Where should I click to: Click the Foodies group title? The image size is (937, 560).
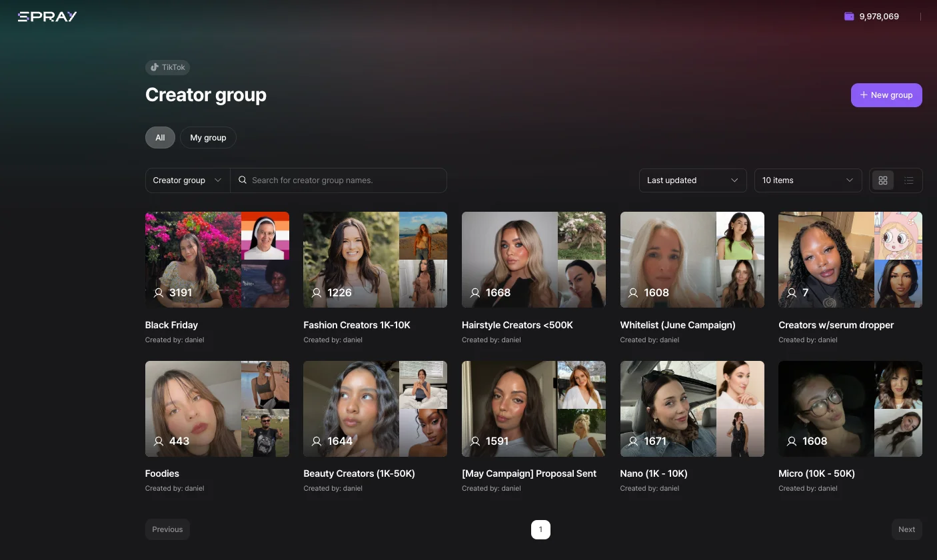[x=162, y=473]
